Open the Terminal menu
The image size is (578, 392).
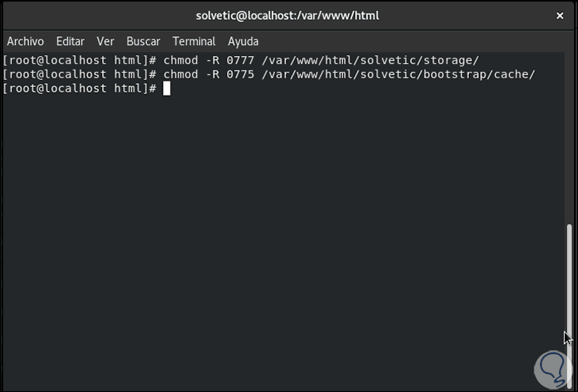tap(194, 41)
